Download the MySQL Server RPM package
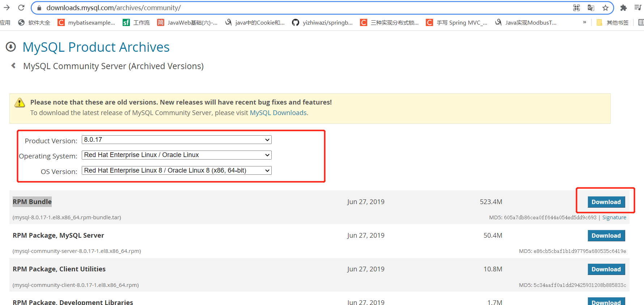This screenshot has width=644, height=305. (x=606, y=236)
